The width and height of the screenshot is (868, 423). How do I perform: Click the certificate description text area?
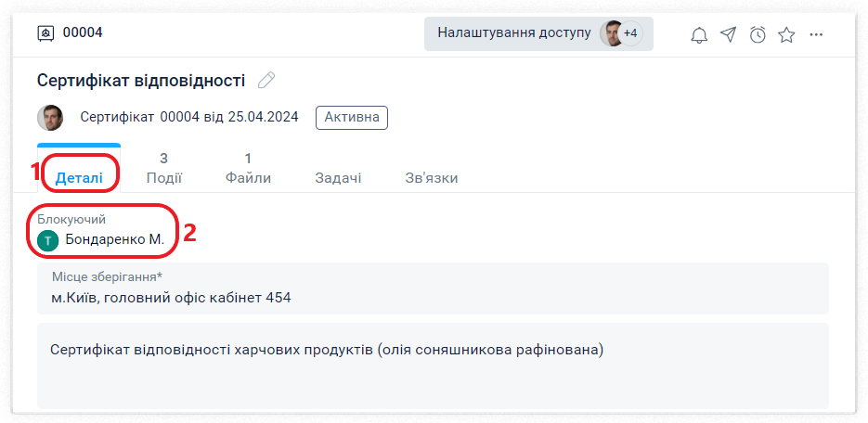(432, 365)
